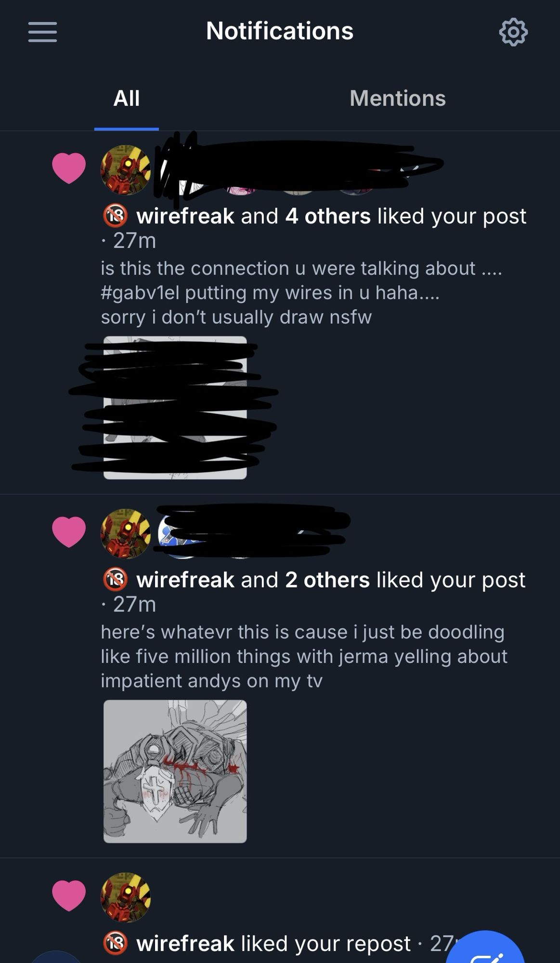The image size is (560, 963).
Task: Select the All tab
Action: click(127, 99)
